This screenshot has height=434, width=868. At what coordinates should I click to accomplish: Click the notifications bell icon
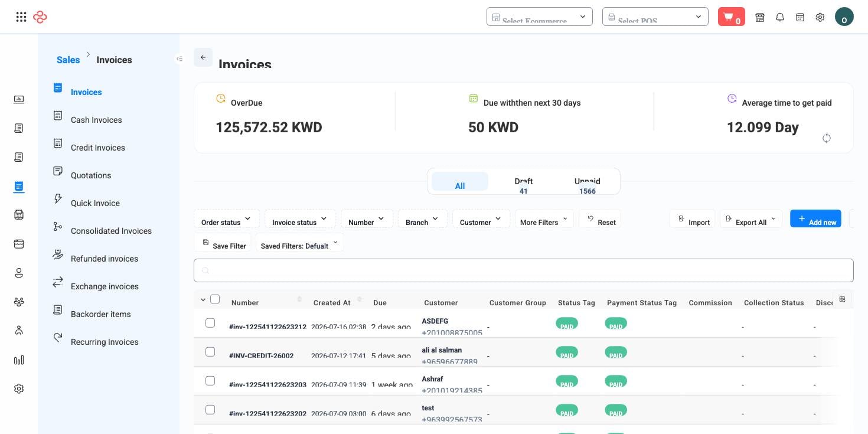[x=780, y=17]
